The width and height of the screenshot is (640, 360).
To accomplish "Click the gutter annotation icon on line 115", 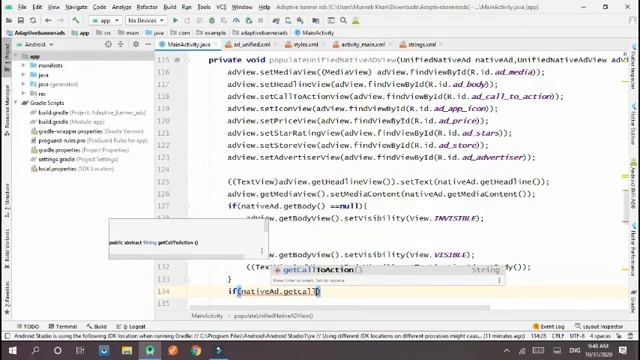I will pos(177,60).
